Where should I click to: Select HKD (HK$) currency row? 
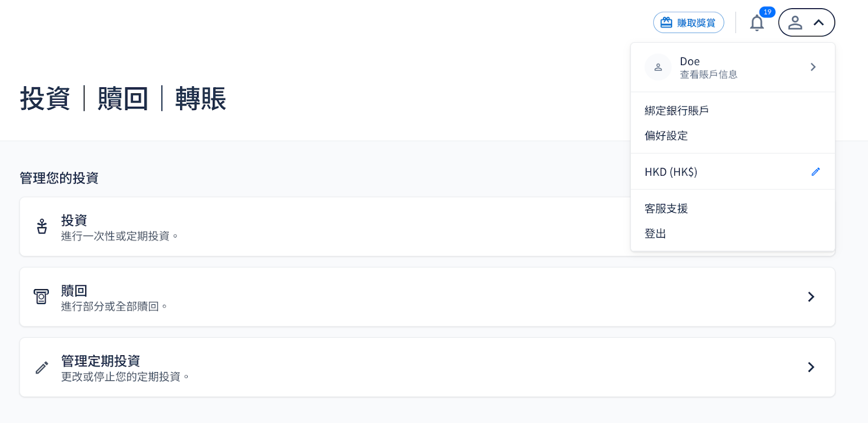671,172
